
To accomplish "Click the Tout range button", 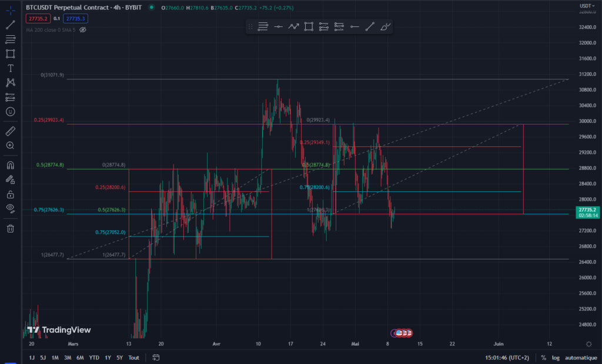I will coord(133,358).
